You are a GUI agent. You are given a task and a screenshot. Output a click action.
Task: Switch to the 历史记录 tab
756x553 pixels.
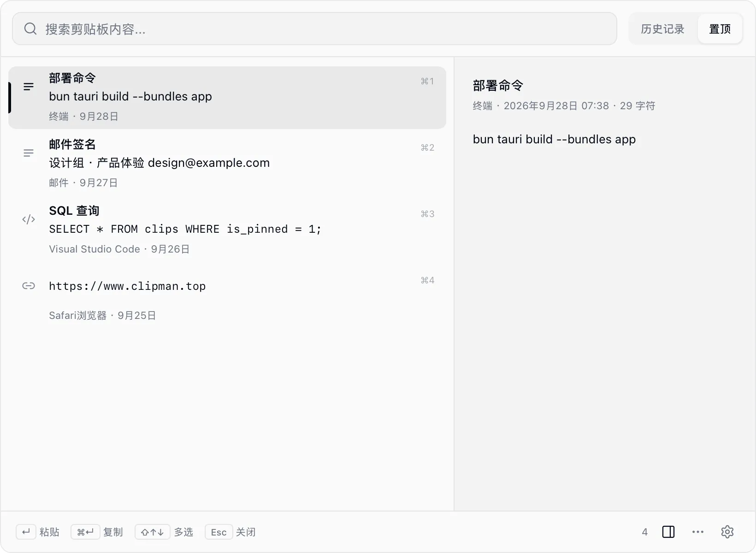(x=662, y=29)
